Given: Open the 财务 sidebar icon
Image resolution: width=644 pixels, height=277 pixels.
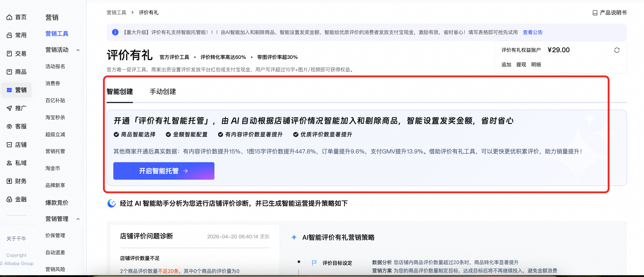Looking at the screenshot, I should click(9, 181).
